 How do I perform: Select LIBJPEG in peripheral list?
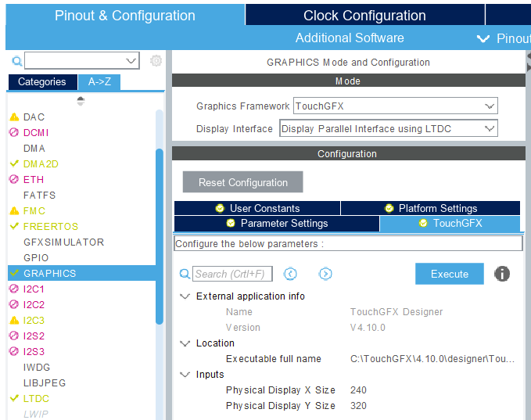tap(45, 382)
